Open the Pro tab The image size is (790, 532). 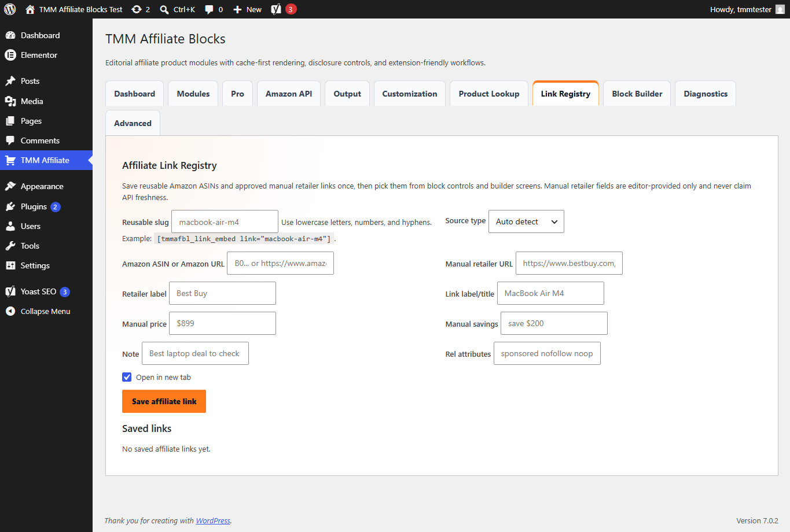pos(237,94)
